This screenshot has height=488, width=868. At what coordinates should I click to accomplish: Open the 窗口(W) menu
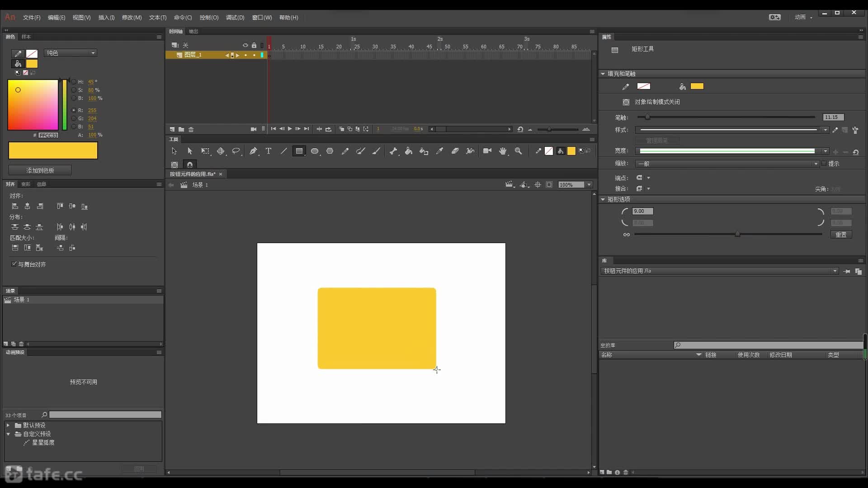click(x=262, y=18)
